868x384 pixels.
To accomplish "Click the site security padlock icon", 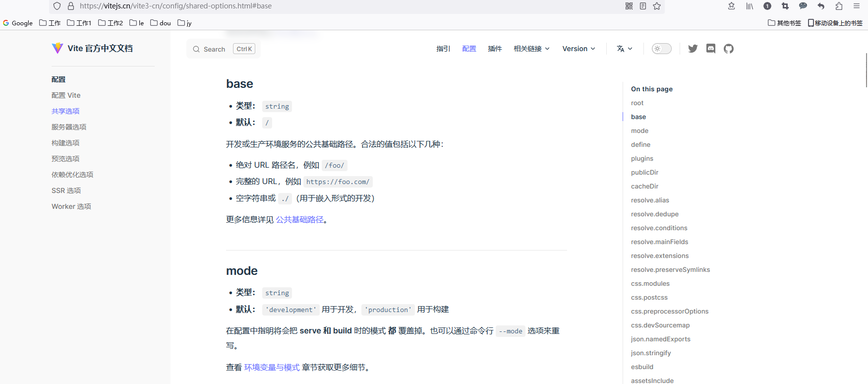I will pyautogui.click(x=71, y=6).
